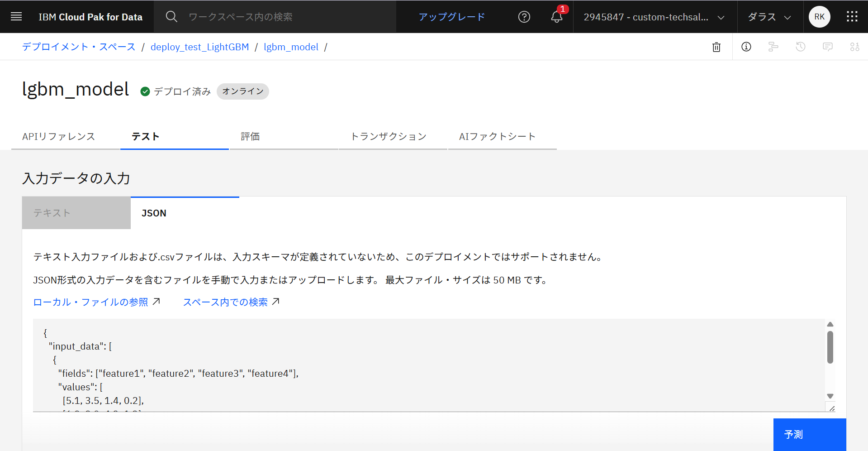Click the アップグレード link
The image size is (868, 451).
451,17
